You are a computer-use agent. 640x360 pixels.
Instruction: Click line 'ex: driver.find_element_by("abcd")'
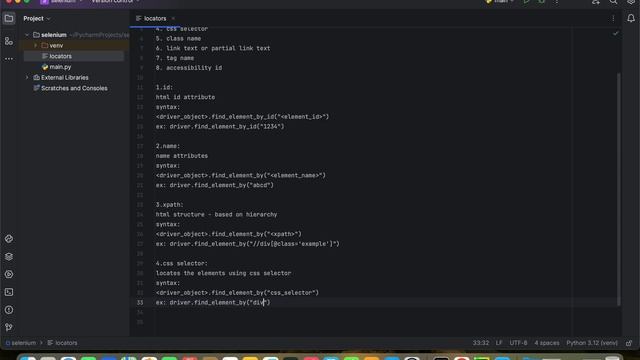click(x=214, y=185)
